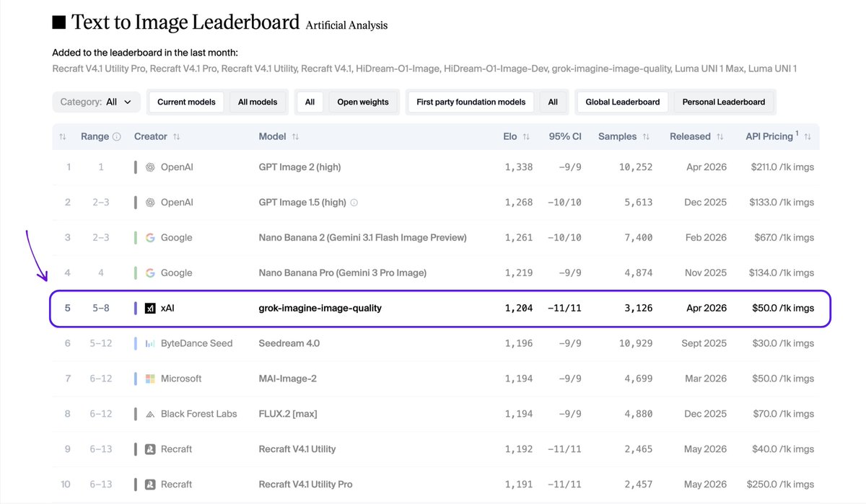Sort by rank using first column arrows
Viewport: 866px width, 504px height.
click(x=63, y=136)
